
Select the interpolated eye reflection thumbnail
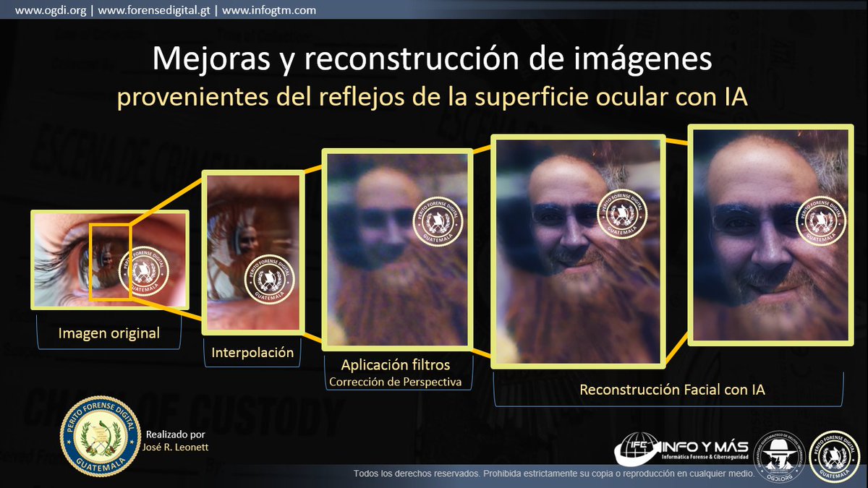coord(253,254)
